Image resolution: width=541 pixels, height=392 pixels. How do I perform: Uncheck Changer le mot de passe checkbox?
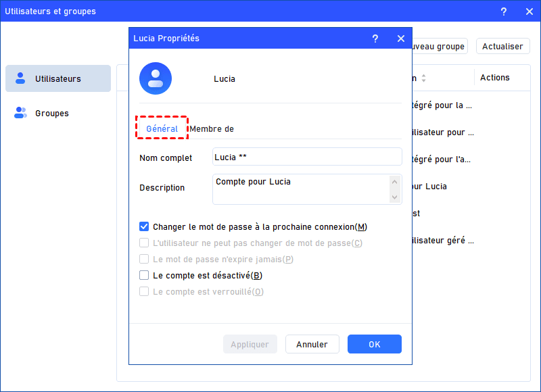point(144,227)
